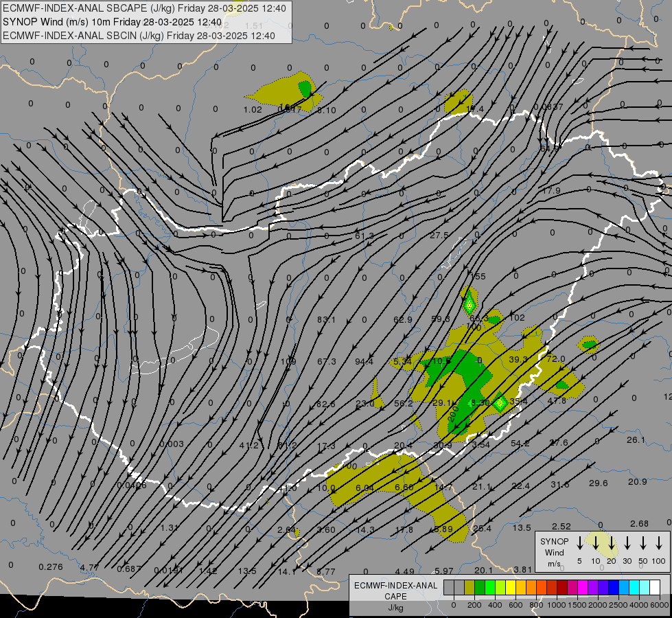
Task: Click the map value 82.6
Action: tap(326, 404)
